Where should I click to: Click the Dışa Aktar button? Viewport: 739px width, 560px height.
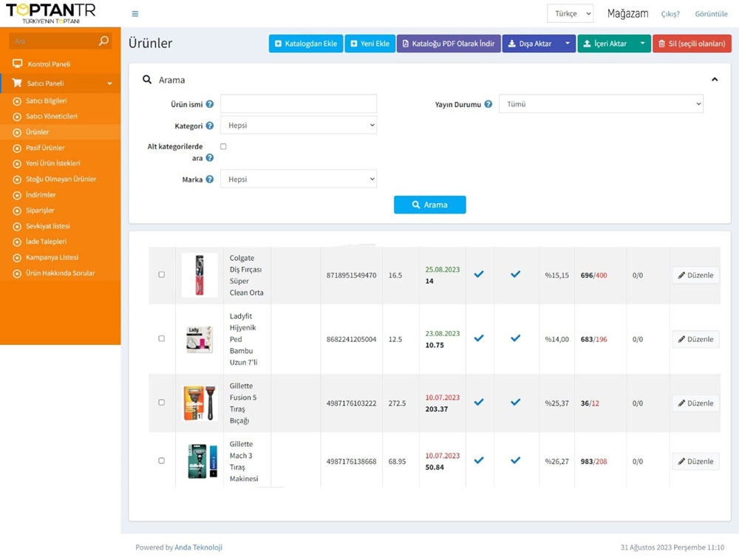tap(531, 44)
